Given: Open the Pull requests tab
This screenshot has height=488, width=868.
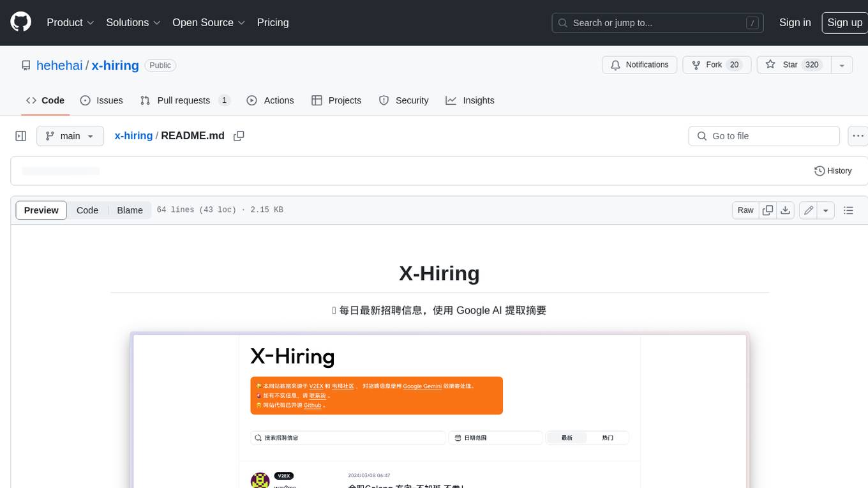Looking at the screenshot, I should (185, 100).
